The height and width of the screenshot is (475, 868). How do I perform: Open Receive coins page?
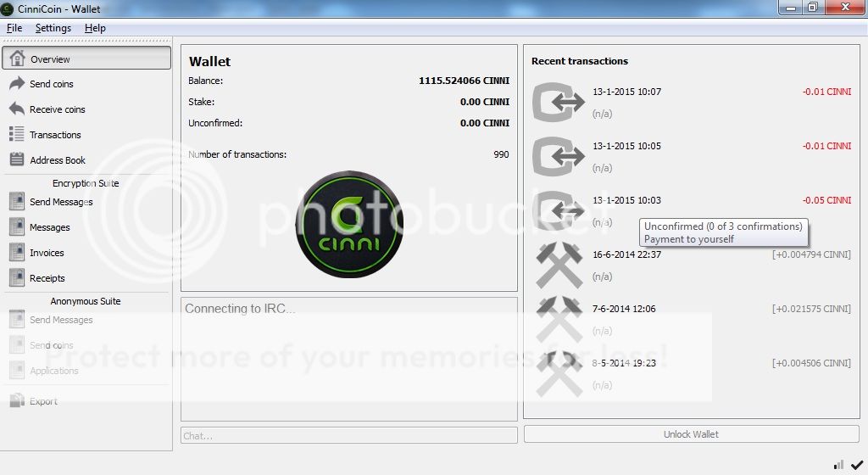(x=86, y=109)
